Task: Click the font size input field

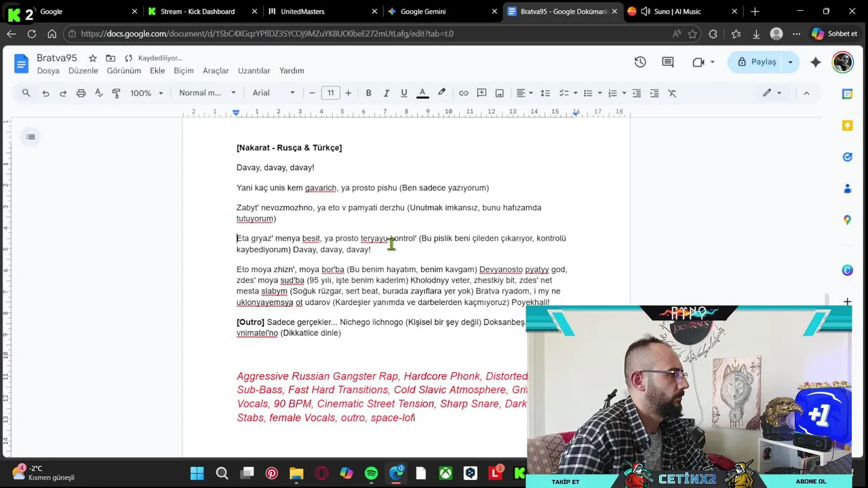Action: pyautogui.click(x=330, y=93)
